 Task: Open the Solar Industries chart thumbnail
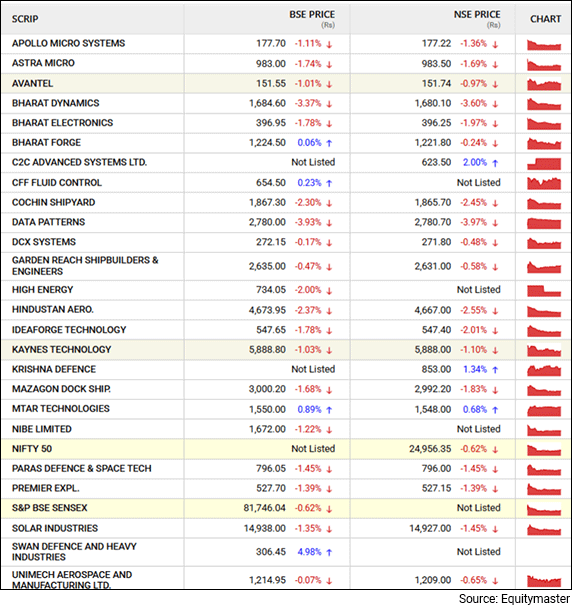(x=544, y=529)
